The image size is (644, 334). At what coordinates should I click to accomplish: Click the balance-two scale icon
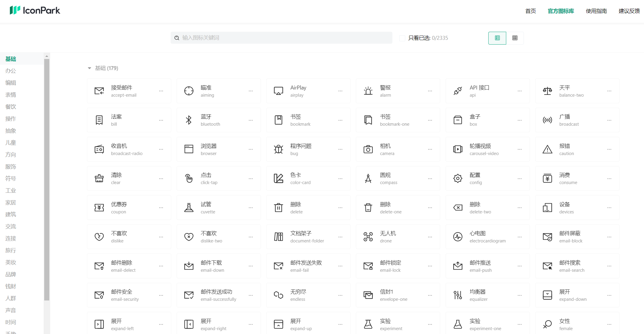(x=547, y=91)
